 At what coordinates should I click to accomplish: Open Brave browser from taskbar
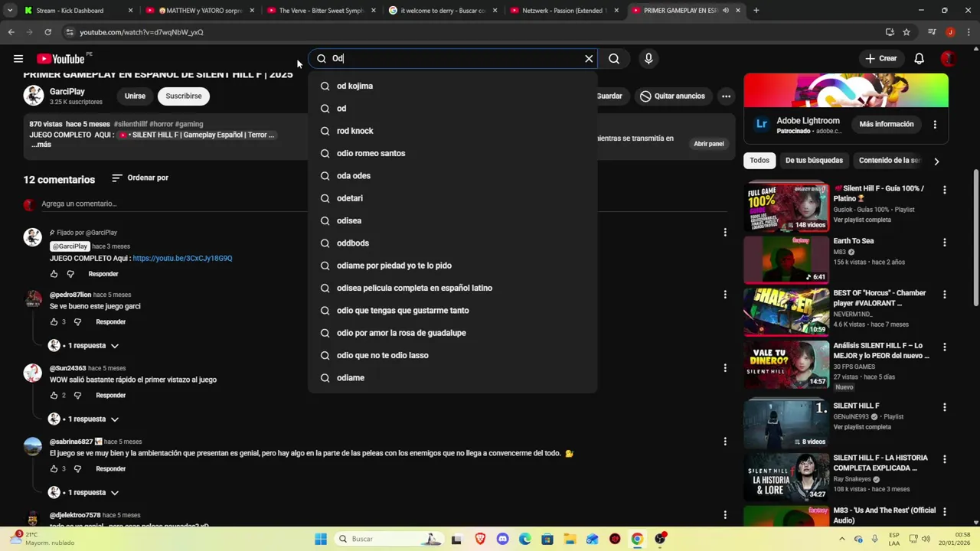pyautogui.click(x=480, y=539)
